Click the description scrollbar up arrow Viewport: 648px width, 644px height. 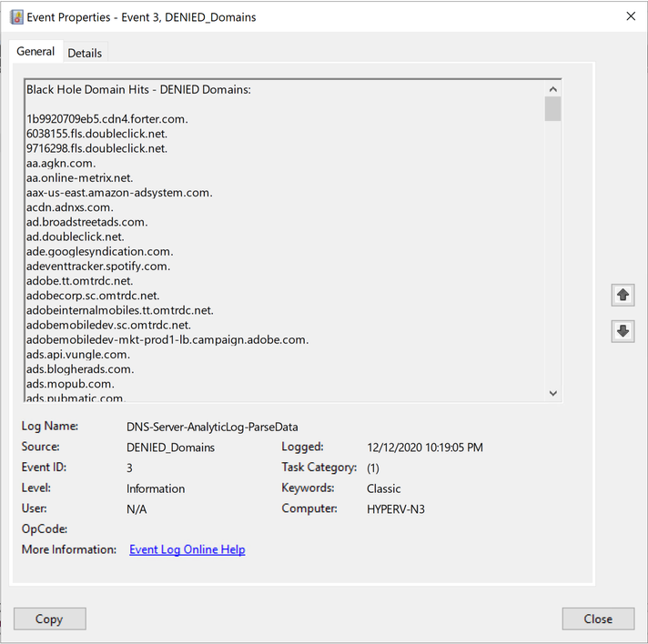click(x=553, y=89)
